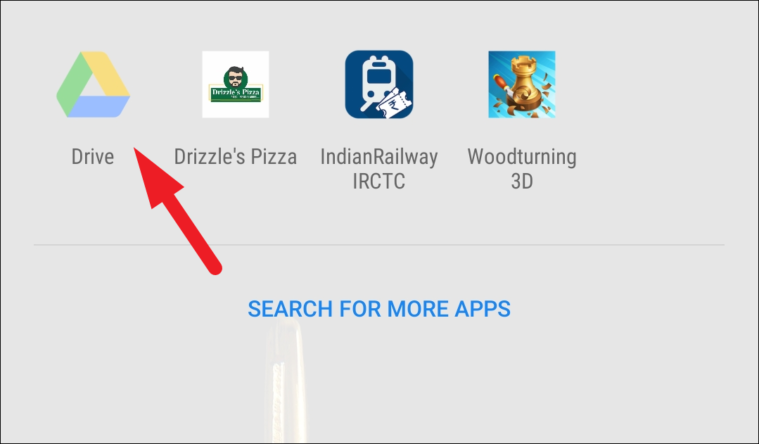The width and height of the screenshot is (759, 444).
Task: Launch the Woodturning 3D game icon
Action: click(x=522, y=84)
